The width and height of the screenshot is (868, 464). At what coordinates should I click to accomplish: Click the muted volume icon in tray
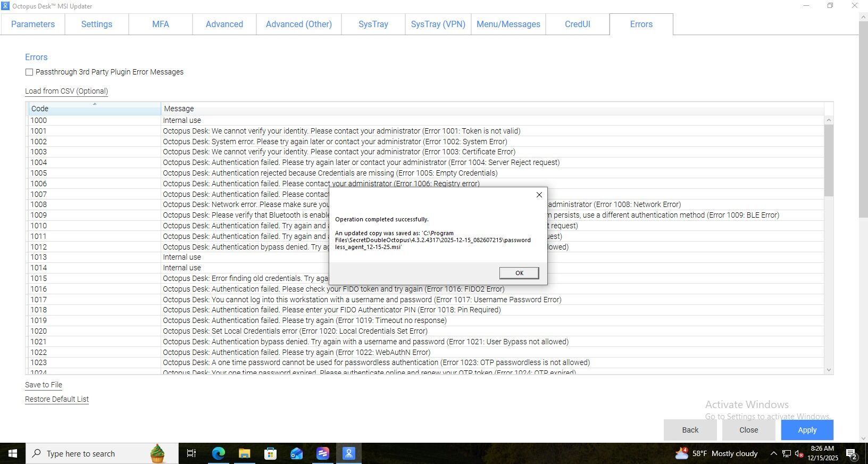coord(799,454)
